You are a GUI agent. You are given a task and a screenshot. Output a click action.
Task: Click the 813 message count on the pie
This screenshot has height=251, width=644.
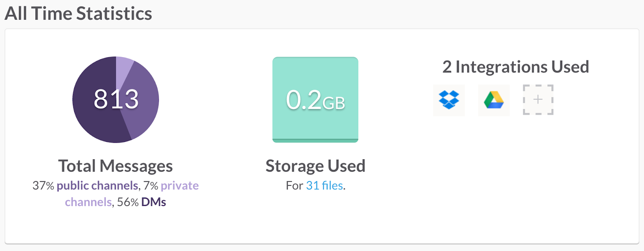(116, 99)
